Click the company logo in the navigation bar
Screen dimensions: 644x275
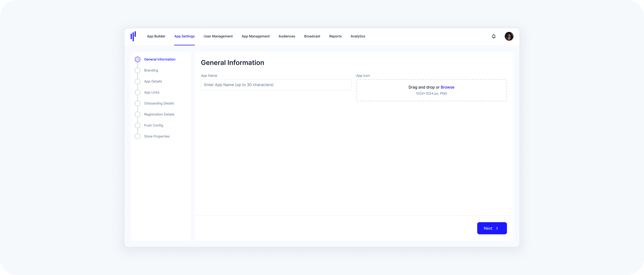point(133,36)
